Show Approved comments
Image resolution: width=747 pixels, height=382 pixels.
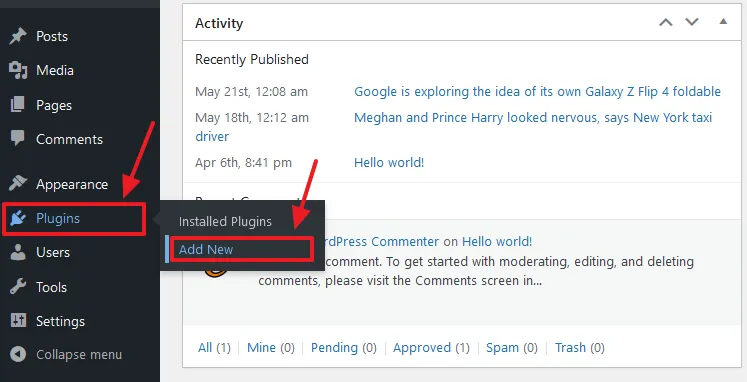[422, 348]
